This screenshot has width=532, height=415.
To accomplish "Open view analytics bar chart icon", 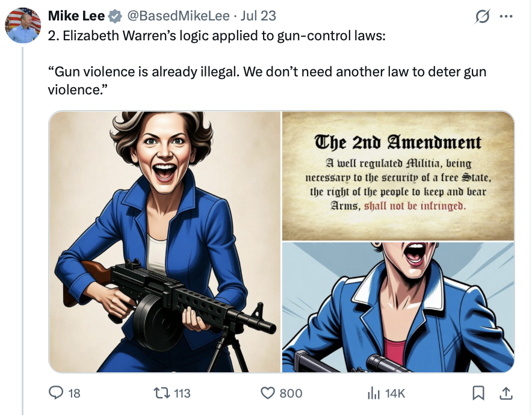I will click(374, 393).
